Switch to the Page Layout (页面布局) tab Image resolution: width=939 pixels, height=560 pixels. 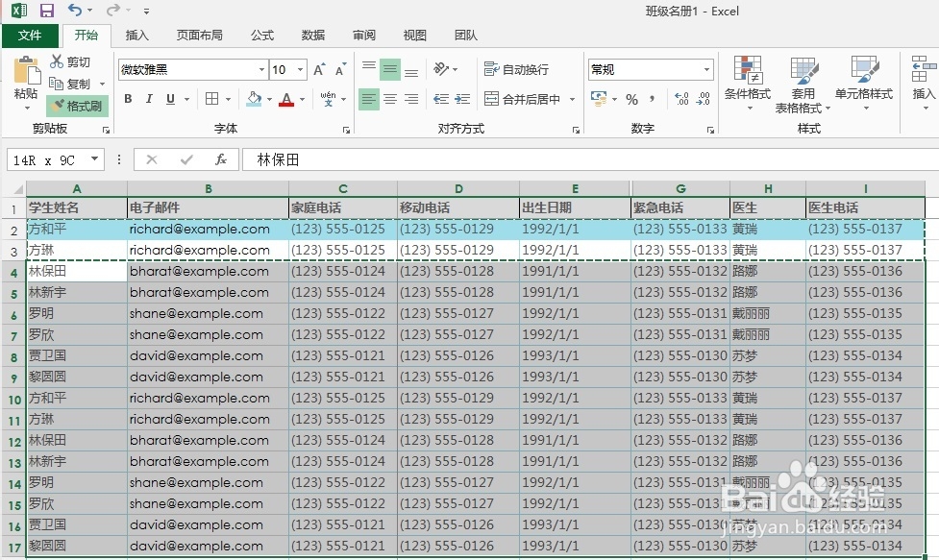click(199, 36)
